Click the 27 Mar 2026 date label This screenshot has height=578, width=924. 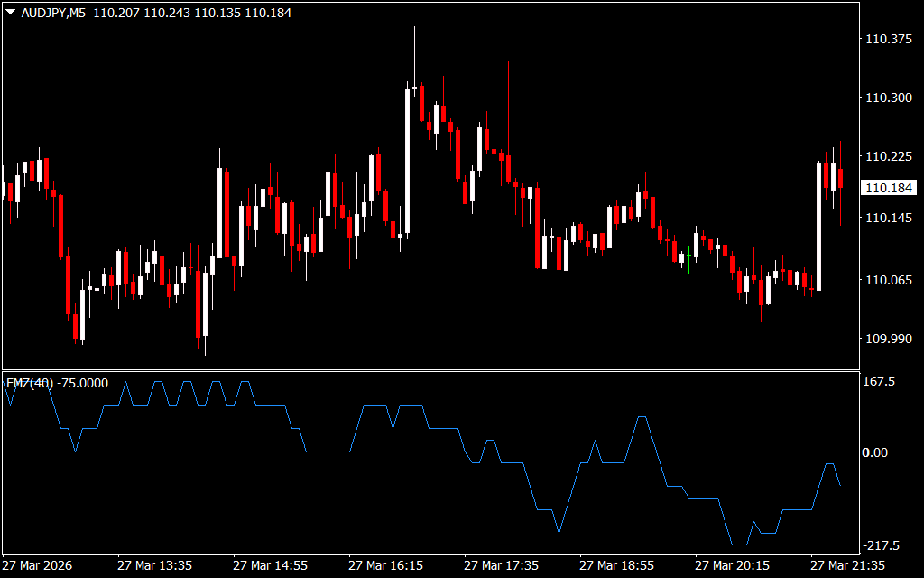38,565
